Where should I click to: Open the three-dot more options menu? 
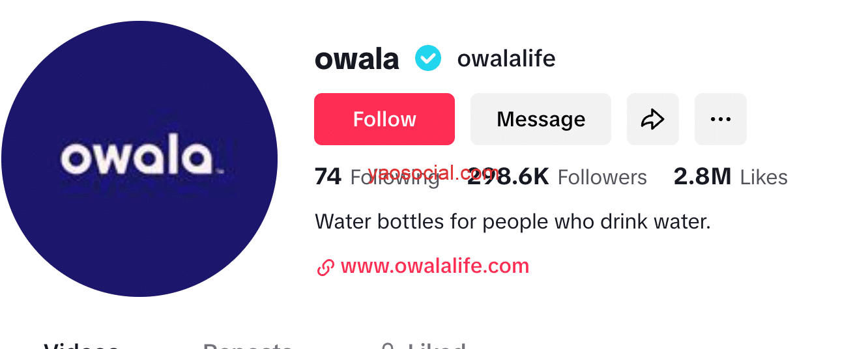[x=721, y=119]
